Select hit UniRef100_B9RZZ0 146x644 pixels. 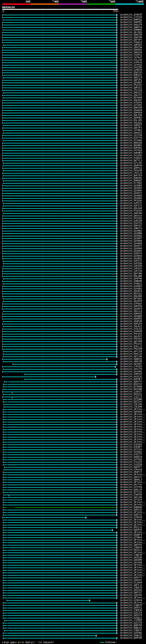131,75
